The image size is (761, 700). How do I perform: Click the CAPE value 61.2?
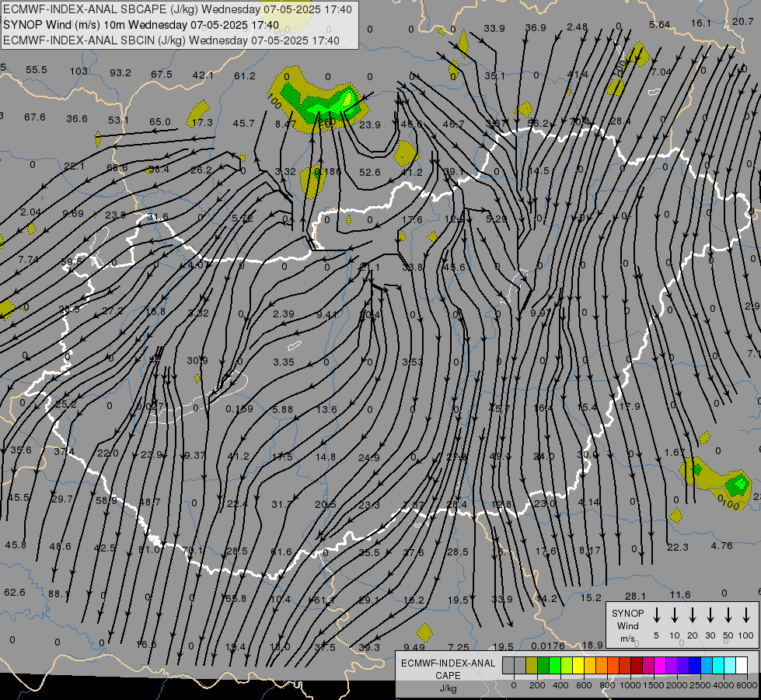[244, 75]
